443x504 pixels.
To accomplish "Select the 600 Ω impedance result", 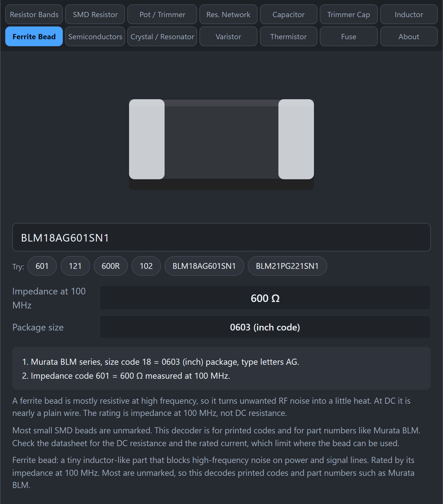I will tap(265, 298).
